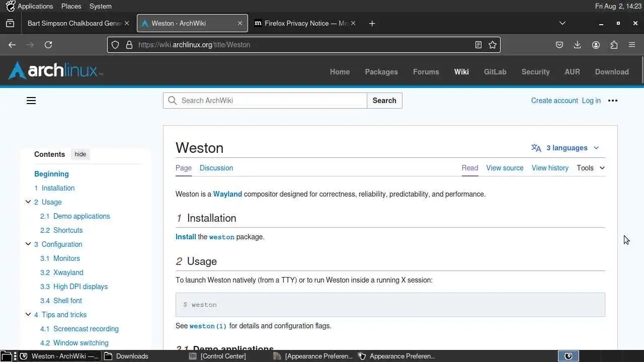Open the System menu
Screen dimensions: 644x362
[101, 6]
